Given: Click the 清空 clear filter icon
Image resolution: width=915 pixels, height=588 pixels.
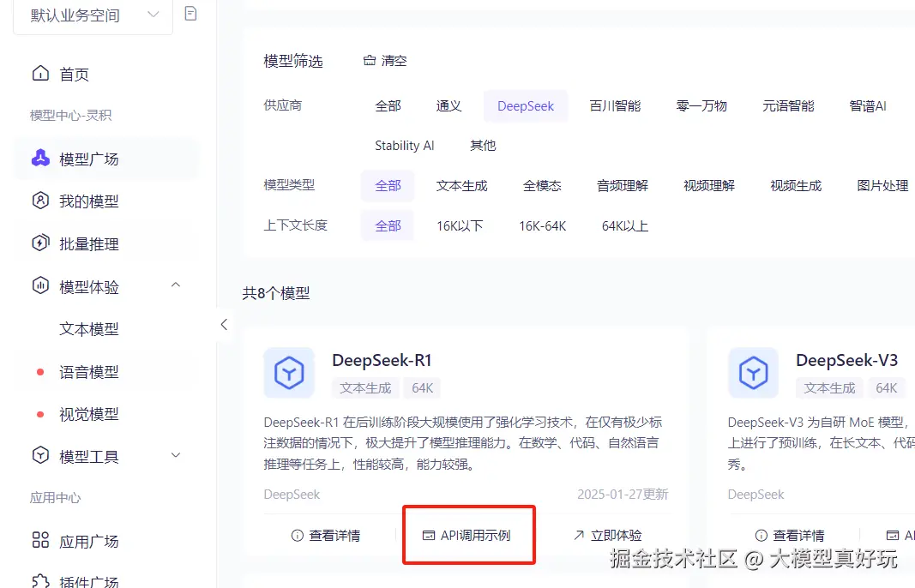Looking at the screenshot, I should 370,60.
